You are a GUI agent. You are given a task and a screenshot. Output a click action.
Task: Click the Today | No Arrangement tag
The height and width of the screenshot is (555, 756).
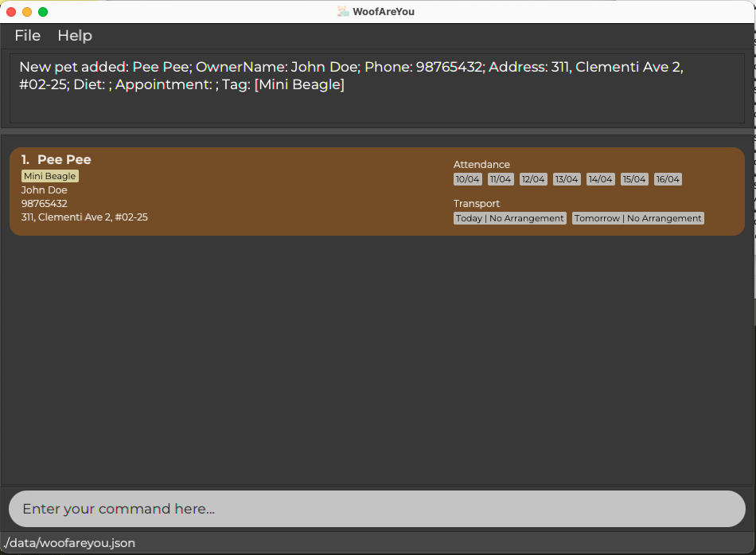(509, 218)
